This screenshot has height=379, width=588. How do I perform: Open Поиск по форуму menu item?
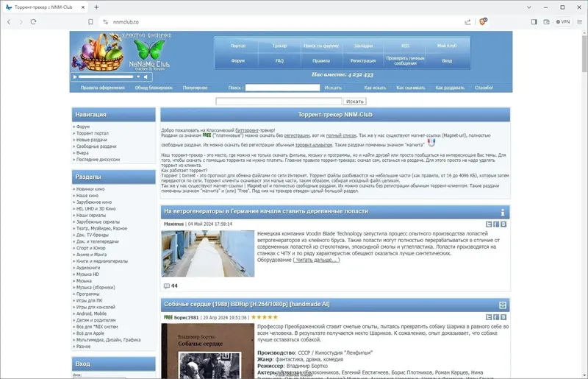[321, 46]
